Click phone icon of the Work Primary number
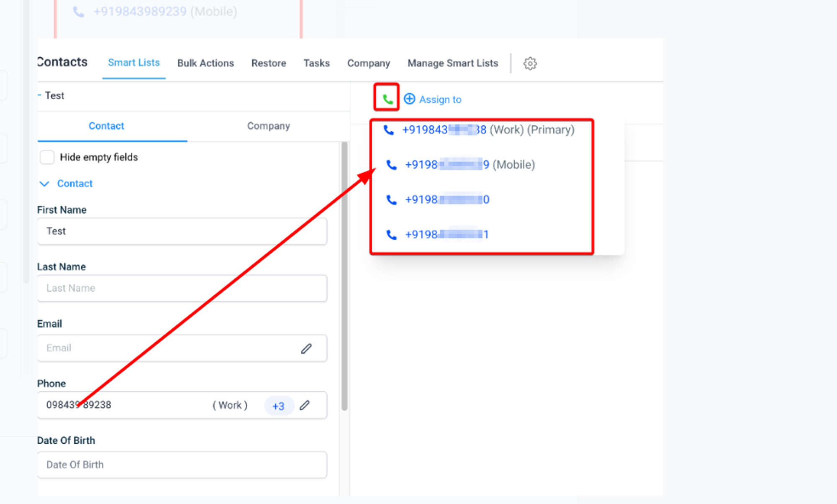 [389, 130]
